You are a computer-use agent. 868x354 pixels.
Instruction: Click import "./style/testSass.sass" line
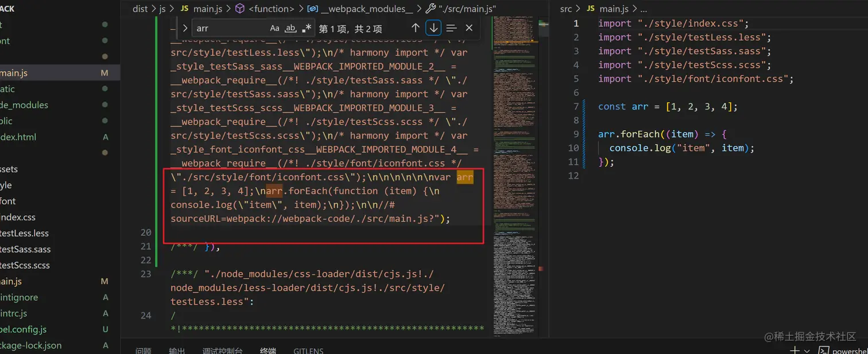(x=684, y=51)
